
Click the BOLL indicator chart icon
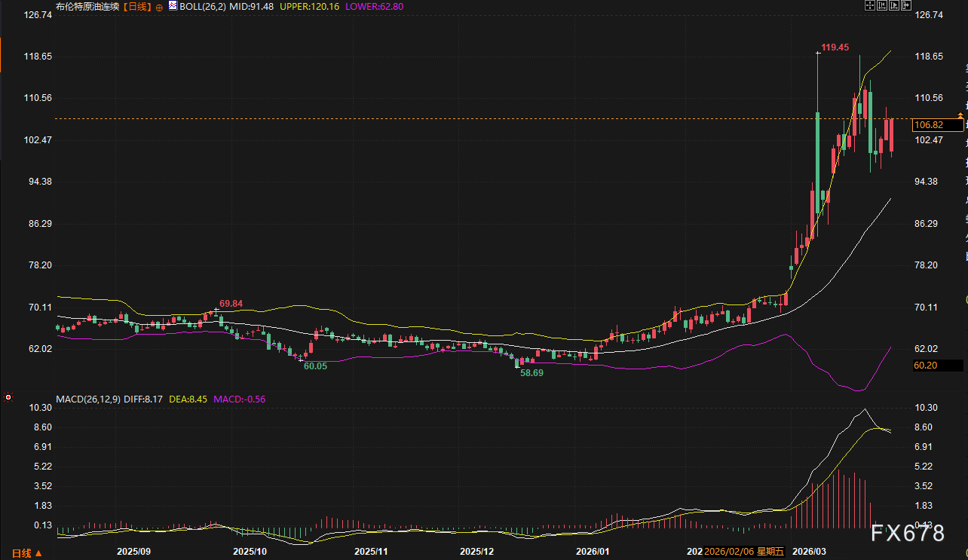pyautogui.click(x=173, y=6)
